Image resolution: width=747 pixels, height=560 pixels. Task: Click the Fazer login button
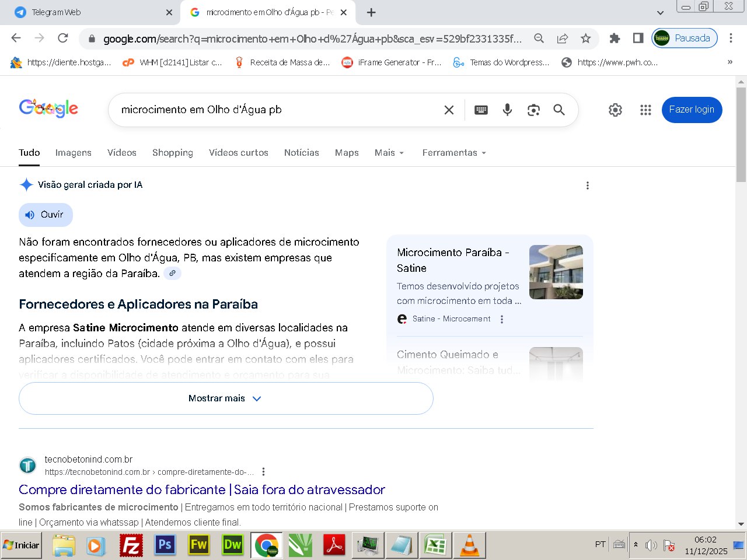pyautogui.click(x=692, y=110)
